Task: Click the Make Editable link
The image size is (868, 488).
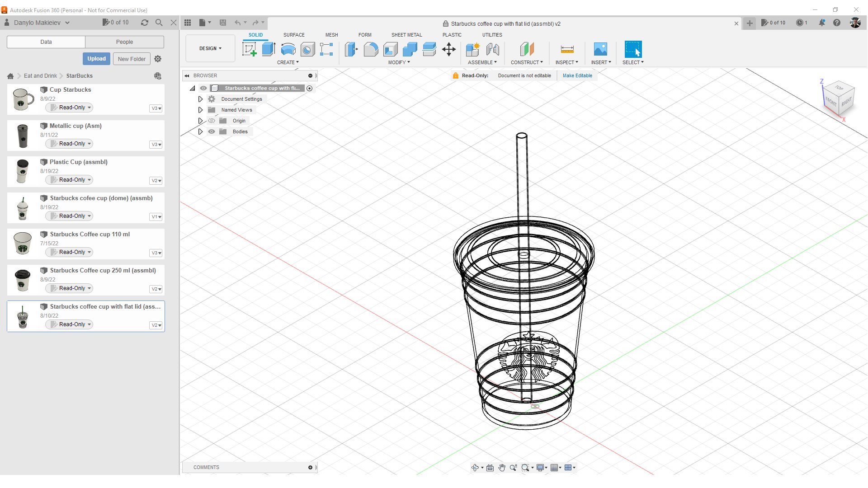Action: click(577, 75)
